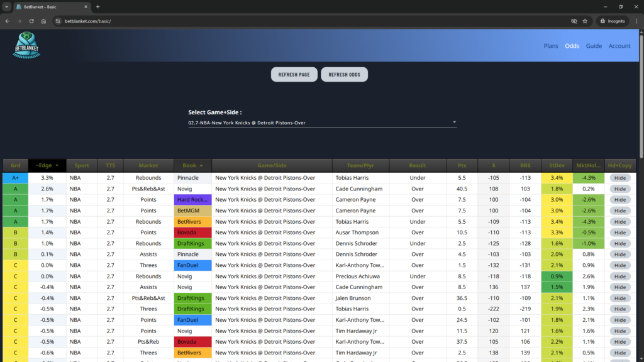Close the BetBlanket – Basic tab
The image size is (644, 362).
coord(86,6)
